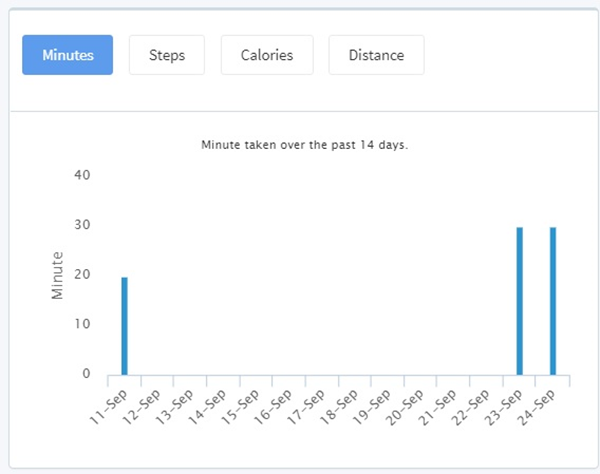Click the 40 value on y-axis
The height and width of the screenshot is (474, 600).
82,175
